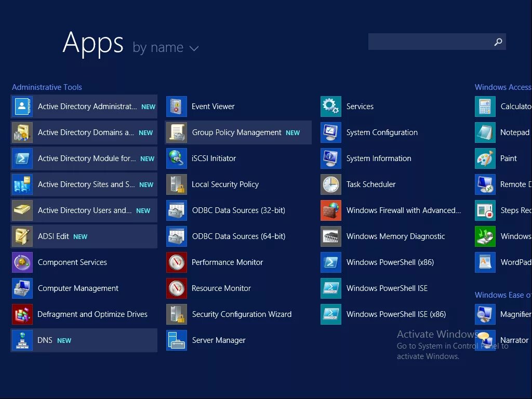Click the Paint label text
Image resolution: width=532 pixels, height=399 pixels.
(508, 158)
